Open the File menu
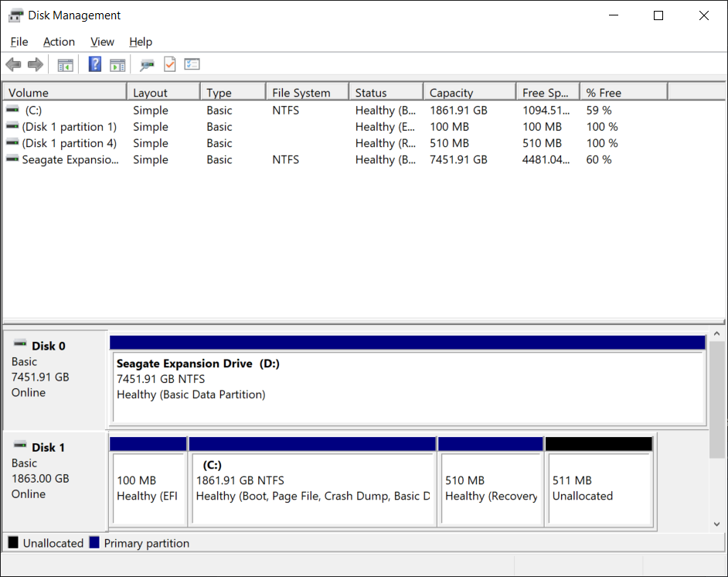The height and width of the screenshot is (577, 728). click(x=19, y=42)
